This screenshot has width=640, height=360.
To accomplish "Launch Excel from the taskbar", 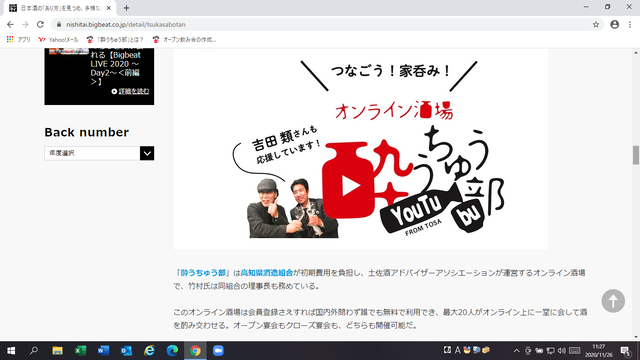I will click(x=80, y=351).
